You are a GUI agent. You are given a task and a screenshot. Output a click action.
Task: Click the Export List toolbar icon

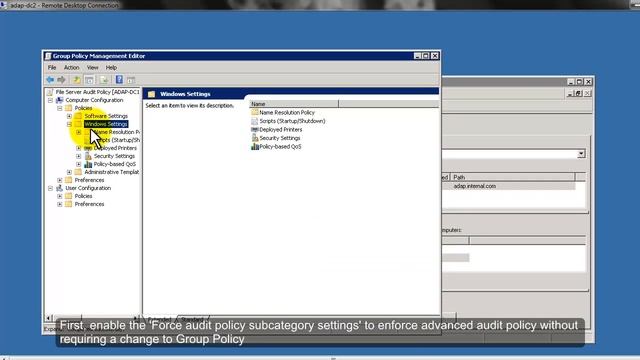click(x=104, y=80)
